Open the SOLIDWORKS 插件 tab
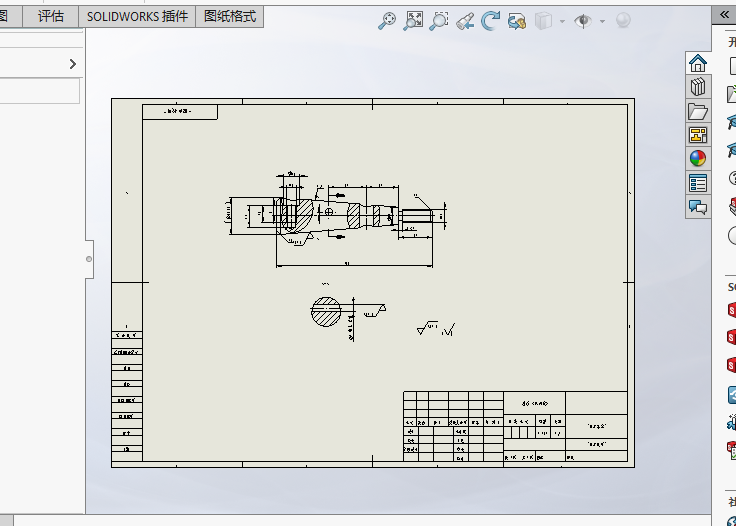The height and width of the screenshot is (526, 736). pyautogui.click(x=137, y=16)
